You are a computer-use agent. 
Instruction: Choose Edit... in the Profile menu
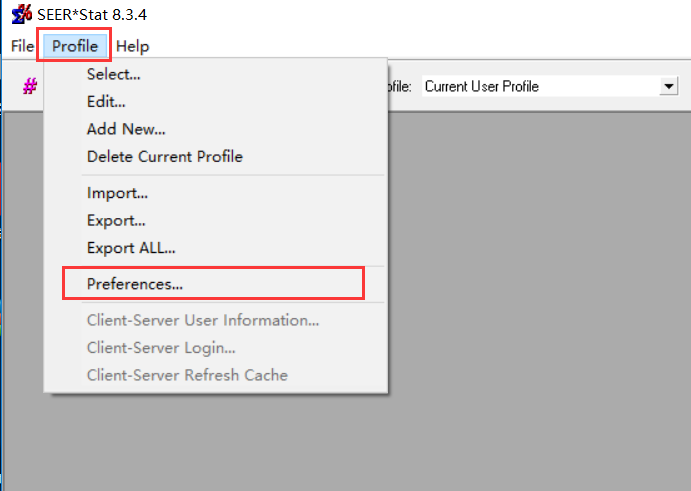[216, 102]
